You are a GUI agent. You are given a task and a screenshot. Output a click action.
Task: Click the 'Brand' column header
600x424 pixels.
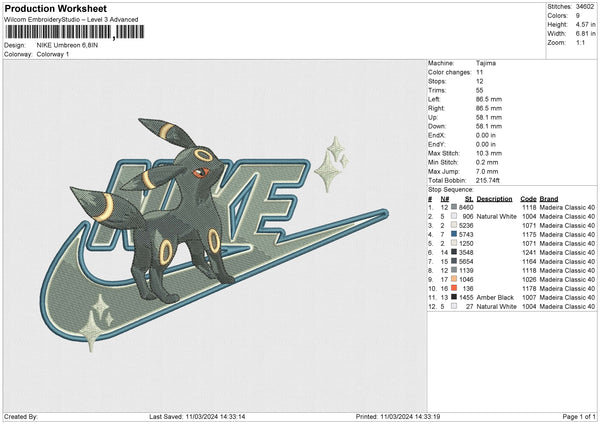point(549,199)
